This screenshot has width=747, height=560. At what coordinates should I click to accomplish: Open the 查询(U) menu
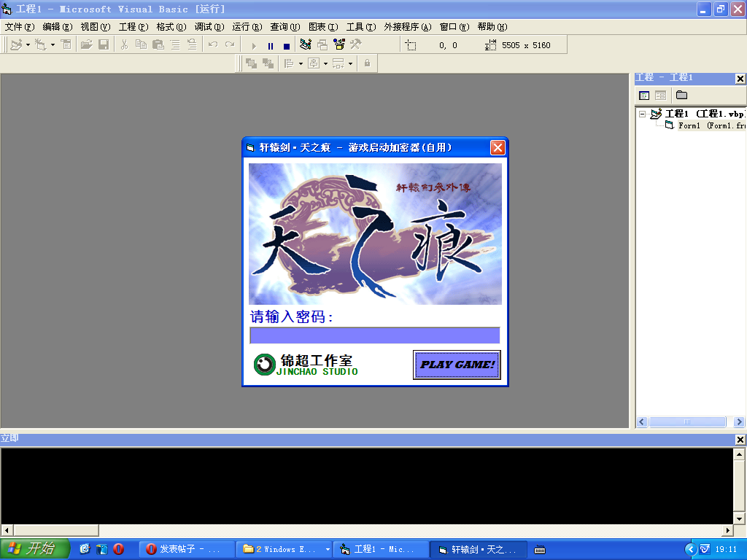pos(285,27)
